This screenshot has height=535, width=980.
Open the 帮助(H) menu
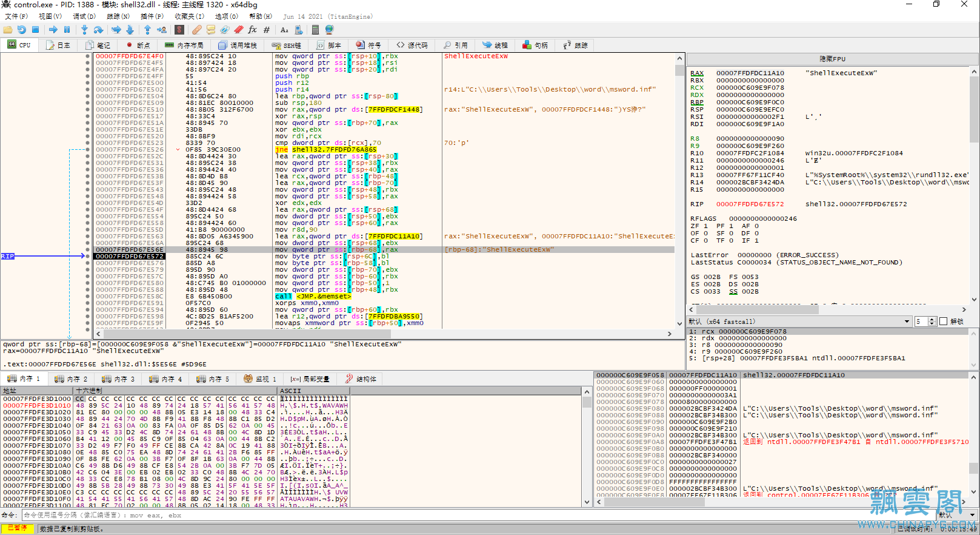[x=261, y=16]
